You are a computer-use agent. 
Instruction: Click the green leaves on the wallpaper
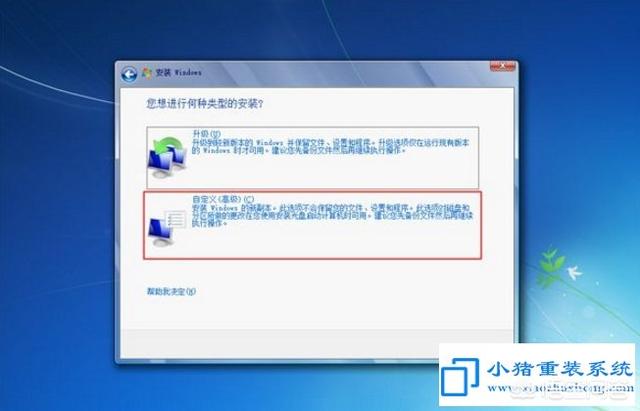550,267
